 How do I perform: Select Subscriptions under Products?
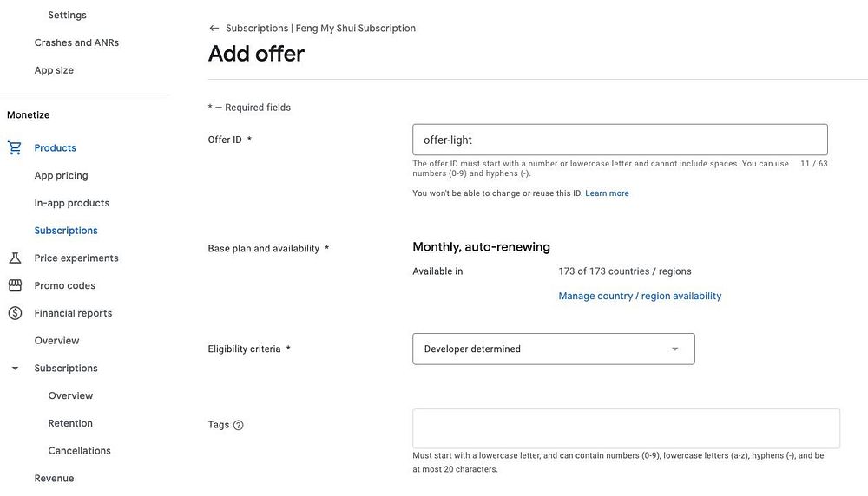coord(66,231)
